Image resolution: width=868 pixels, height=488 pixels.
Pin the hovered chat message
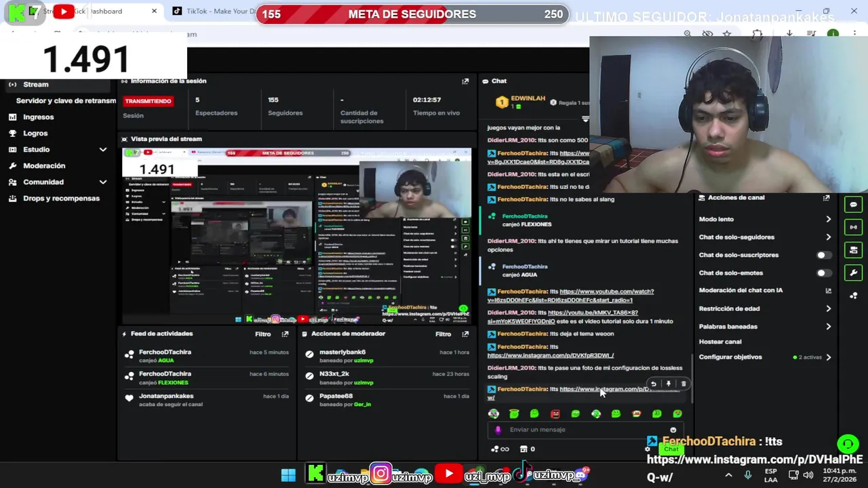pyautogui.click(x=668, y=384)
